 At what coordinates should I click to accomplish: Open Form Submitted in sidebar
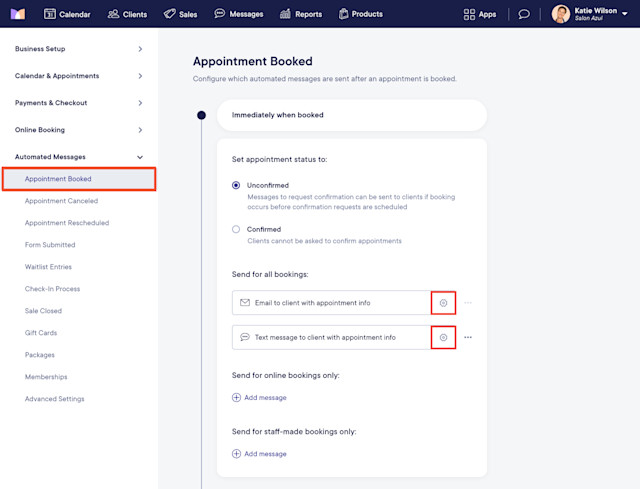pyautogui.click(x=50, y=245)
